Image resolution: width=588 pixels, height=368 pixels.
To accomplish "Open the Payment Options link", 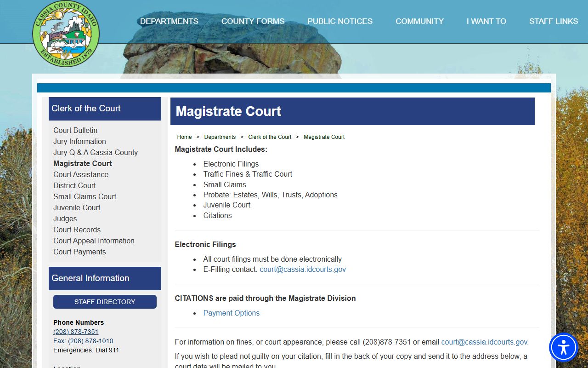I will point(232,313).
